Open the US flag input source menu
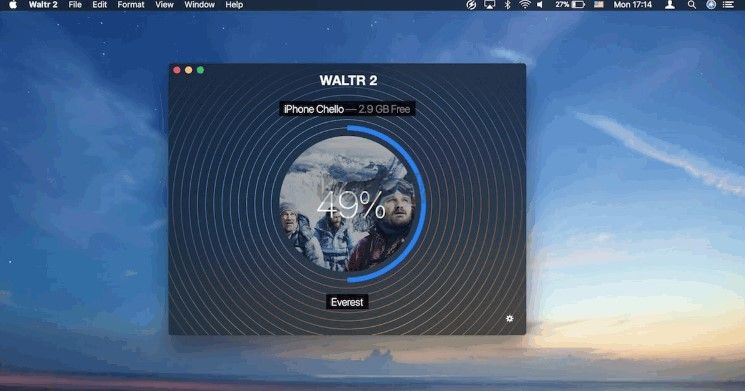This screenshot has width=745, height=391. pos(599,5)
